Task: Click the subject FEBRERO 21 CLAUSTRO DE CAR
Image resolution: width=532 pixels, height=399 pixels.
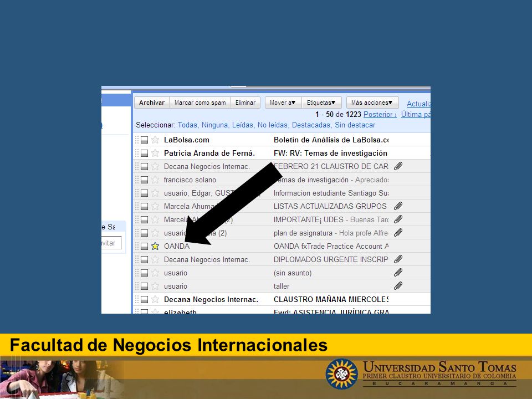Action: 331,166
